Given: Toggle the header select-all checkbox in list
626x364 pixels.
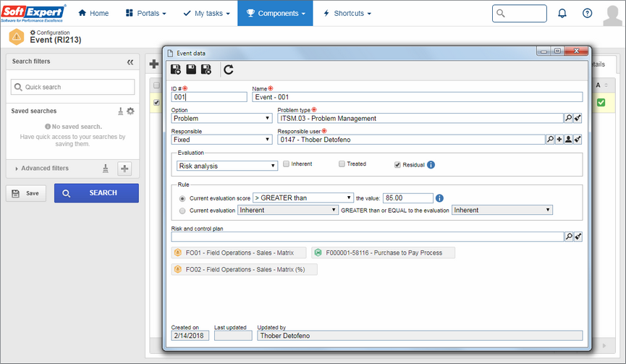Looking at the screenshot, I should click(x=156, y=85).
